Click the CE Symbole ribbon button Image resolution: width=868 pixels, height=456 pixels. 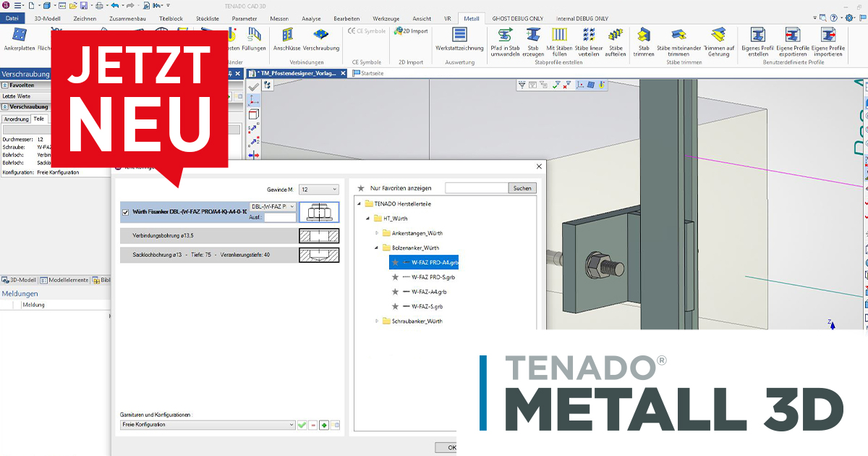[x=367, y=31]
